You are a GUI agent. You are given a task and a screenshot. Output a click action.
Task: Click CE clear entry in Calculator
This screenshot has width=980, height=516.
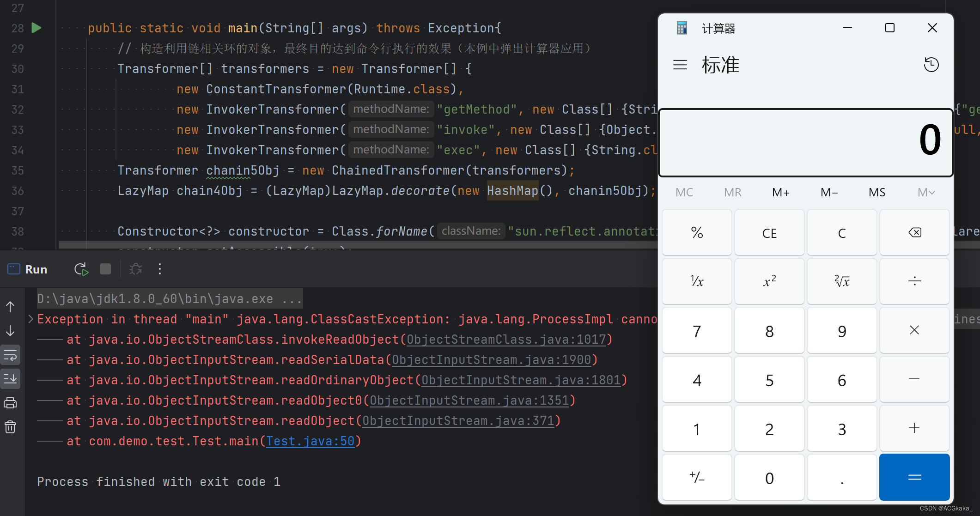point(769,232)
